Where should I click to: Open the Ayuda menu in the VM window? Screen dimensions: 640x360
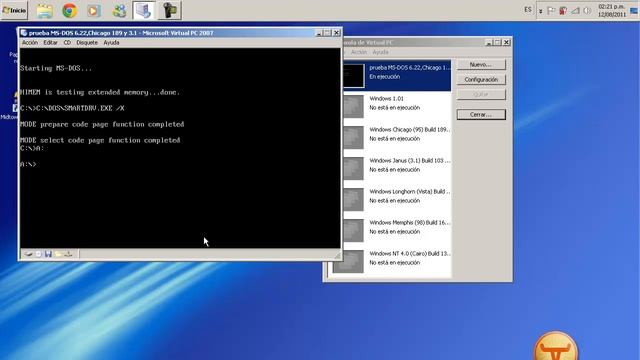pos(111,42)
